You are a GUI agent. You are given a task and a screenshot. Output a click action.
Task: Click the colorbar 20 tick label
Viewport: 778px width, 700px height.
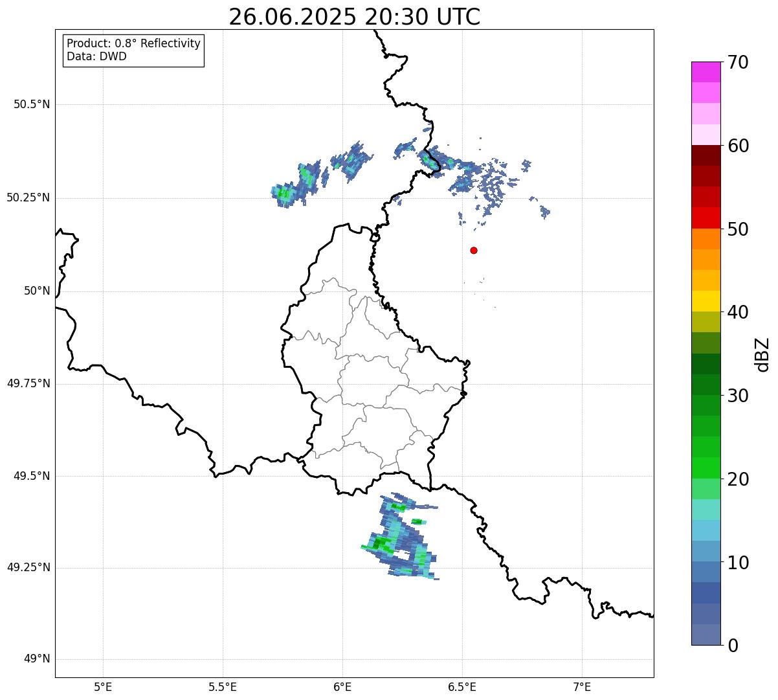(738, 479)
